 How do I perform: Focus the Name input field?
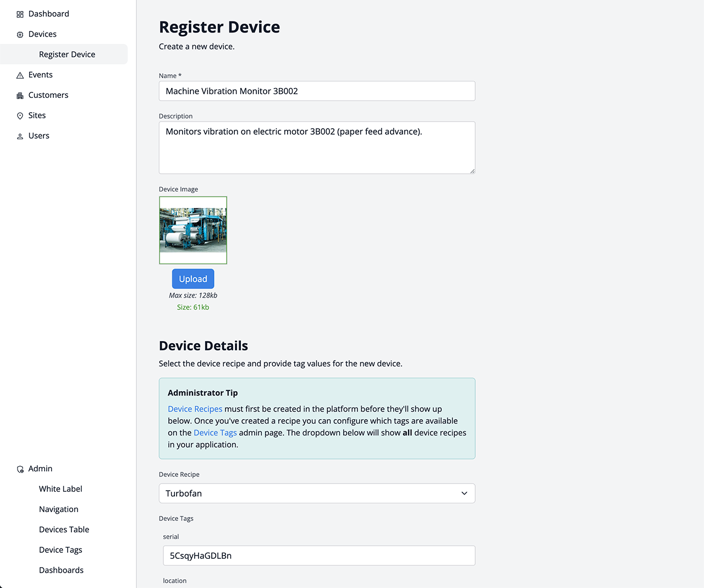tap(317, 91)
